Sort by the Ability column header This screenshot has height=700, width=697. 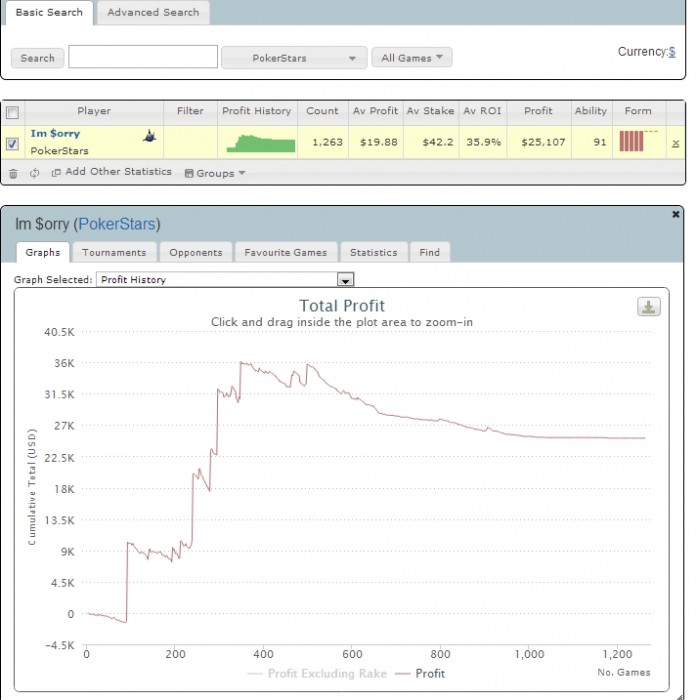tap(591, 111)
